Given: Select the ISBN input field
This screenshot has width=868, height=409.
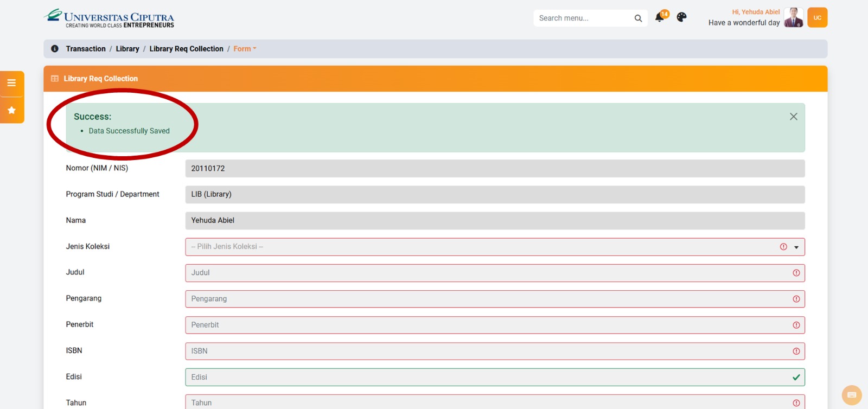Looking at the screenshot, I should pyautogui.click(x=488, y=351).
